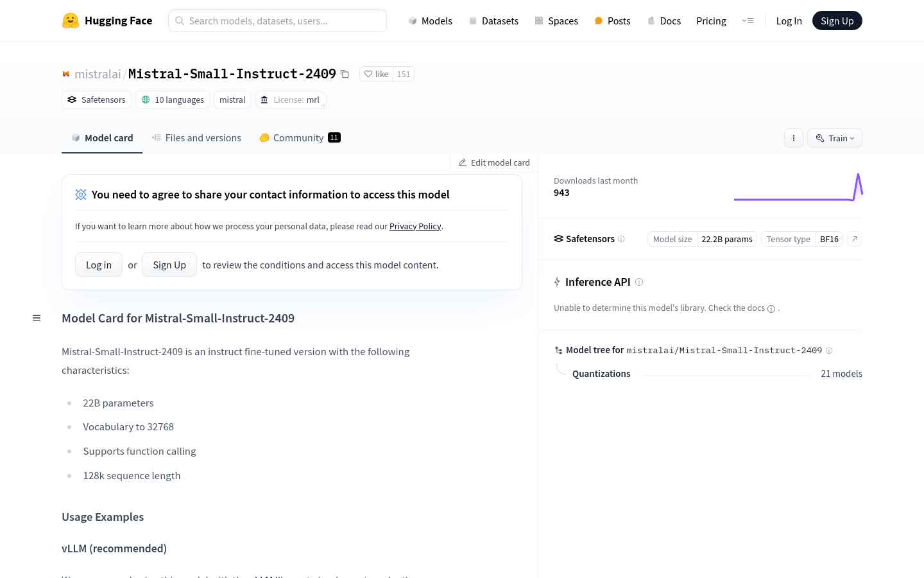The width and height of the screenshot is (924, 578).
Task: Open Datasets in the top navigation
Action: (493, 21)
